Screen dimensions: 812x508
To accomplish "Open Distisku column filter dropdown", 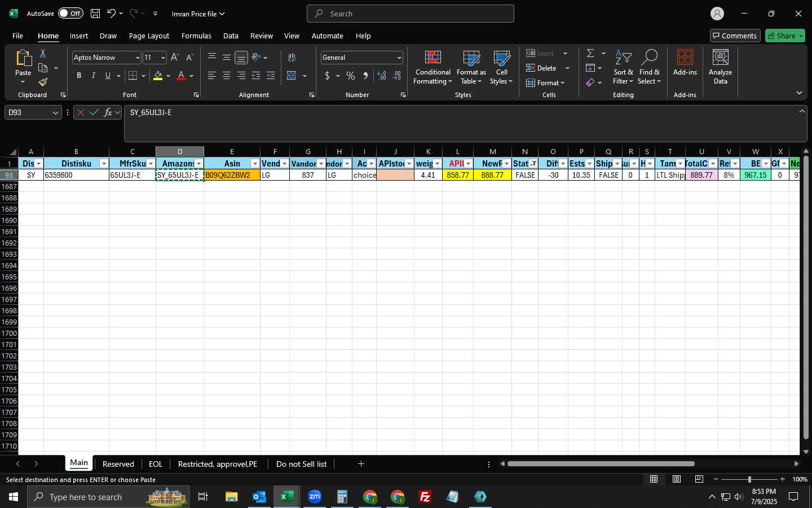I will tap(103, 164).
